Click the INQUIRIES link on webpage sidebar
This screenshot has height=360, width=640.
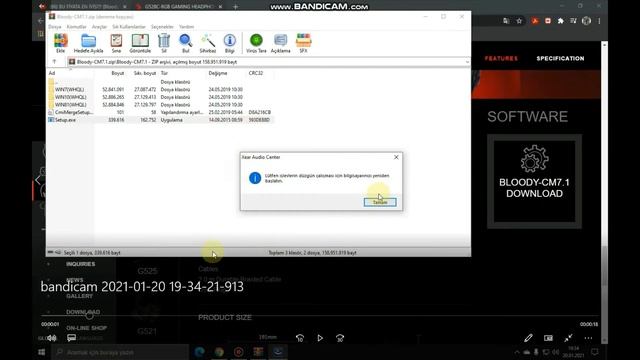pos(80,264)
